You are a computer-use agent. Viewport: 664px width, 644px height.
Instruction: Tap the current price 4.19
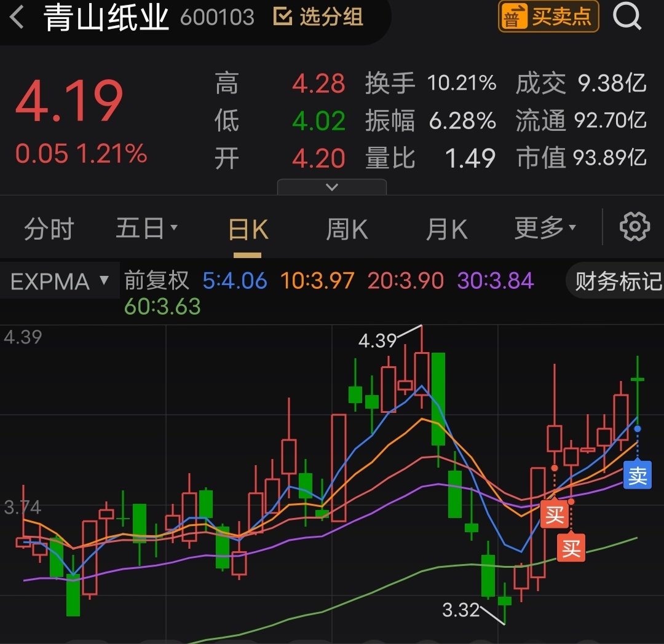tap(69, 101)
